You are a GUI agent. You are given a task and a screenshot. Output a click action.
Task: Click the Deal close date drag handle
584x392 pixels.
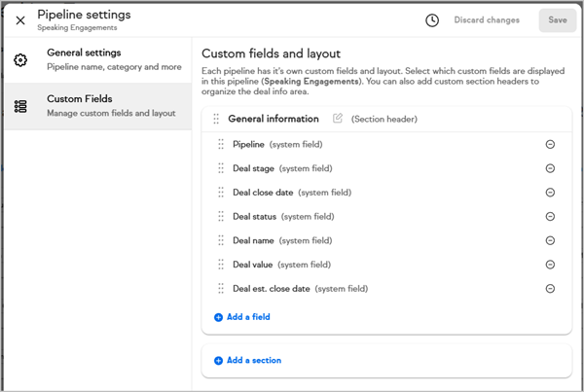point(221,192)
